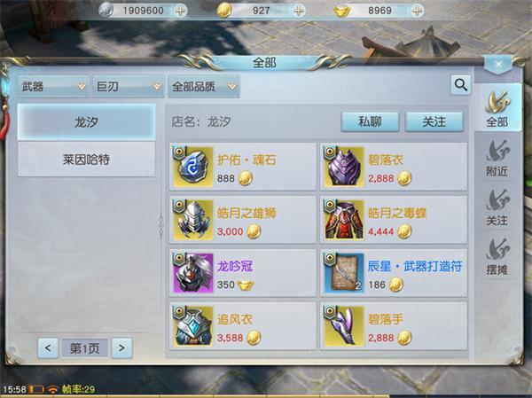Expand the 全部品质 quality dropdown
The image size is (532, 398).
(204, 87)
